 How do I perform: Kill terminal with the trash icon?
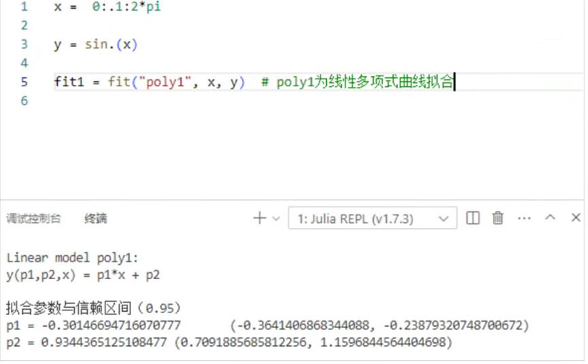coord(498,218)
